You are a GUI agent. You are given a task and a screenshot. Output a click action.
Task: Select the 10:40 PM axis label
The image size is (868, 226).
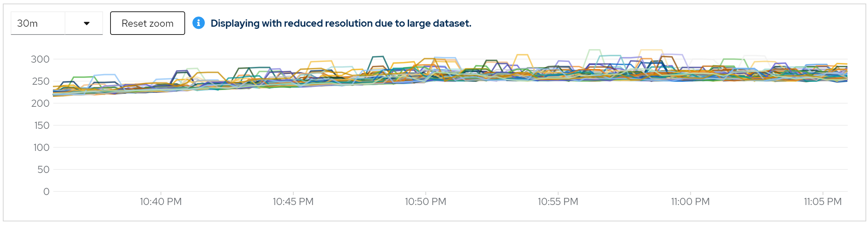(161, 201)
